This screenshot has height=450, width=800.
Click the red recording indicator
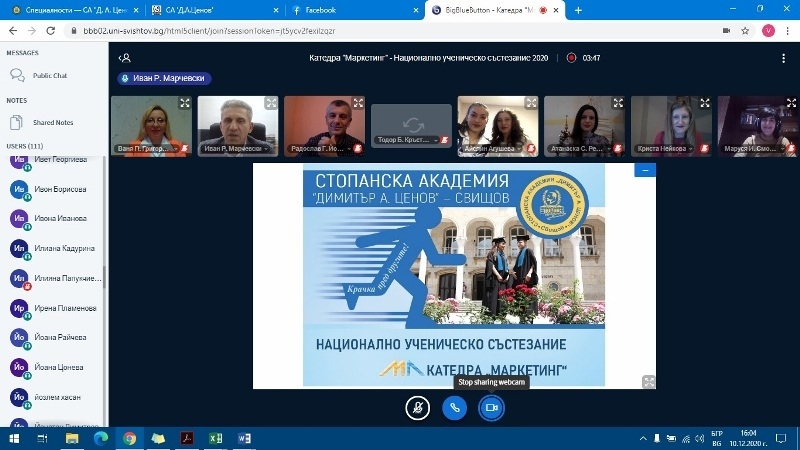571,58
